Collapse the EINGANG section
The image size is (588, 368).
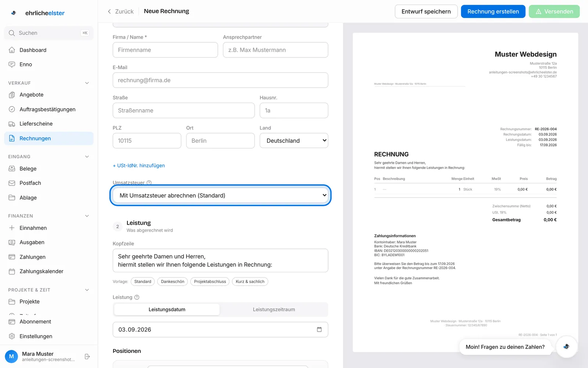(x=87, y=157)
